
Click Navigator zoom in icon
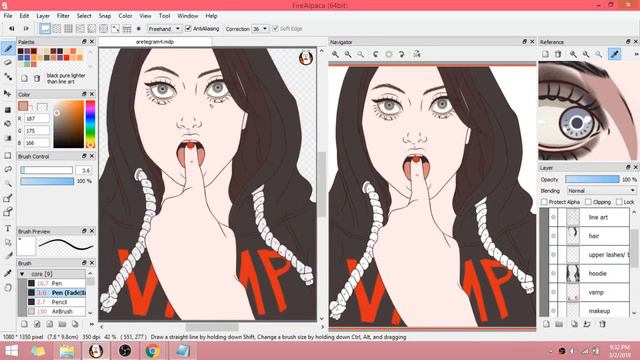335,54
